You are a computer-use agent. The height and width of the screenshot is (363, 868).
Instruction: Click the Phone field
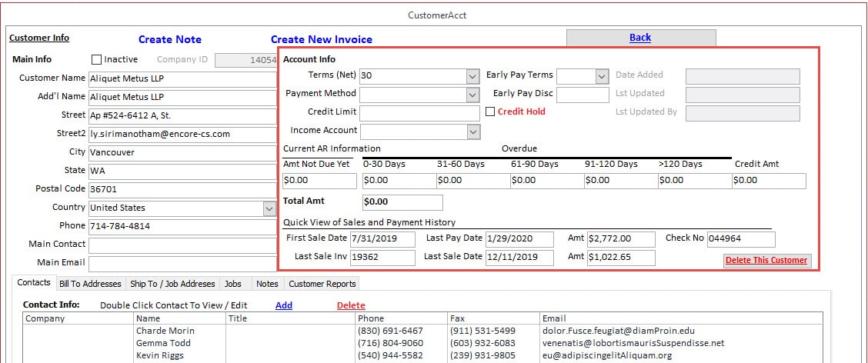(x=182, y=227)
